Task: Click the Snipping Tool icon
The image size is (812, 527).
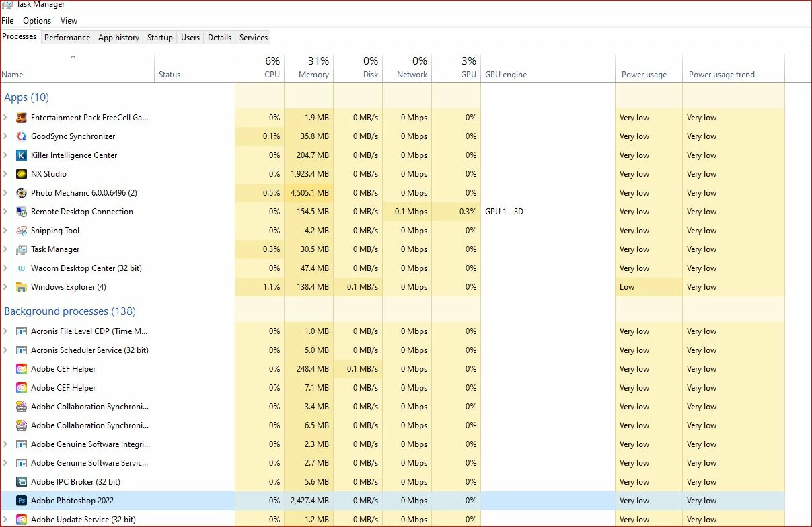Action: 21,231
